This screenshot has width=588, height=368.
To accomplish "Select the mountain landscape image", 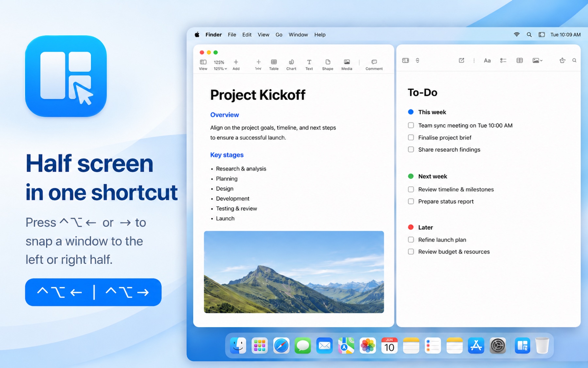I will pyautogui.click(x=294, y=272).
